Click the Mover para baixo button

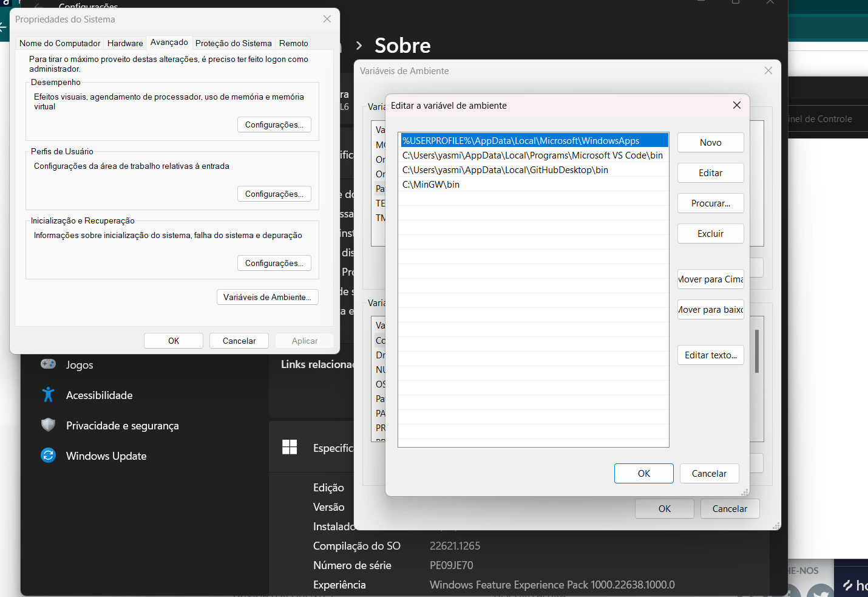711,310
